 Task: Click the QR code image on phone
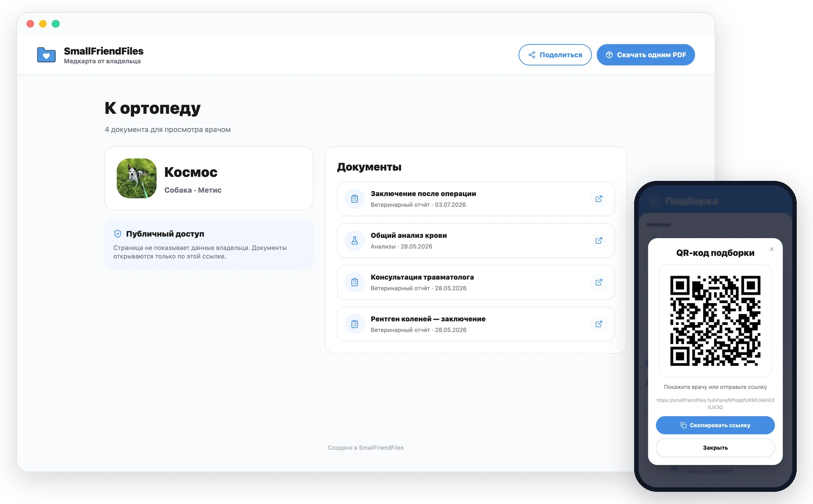pyautogui.click(x=715, y=321)
